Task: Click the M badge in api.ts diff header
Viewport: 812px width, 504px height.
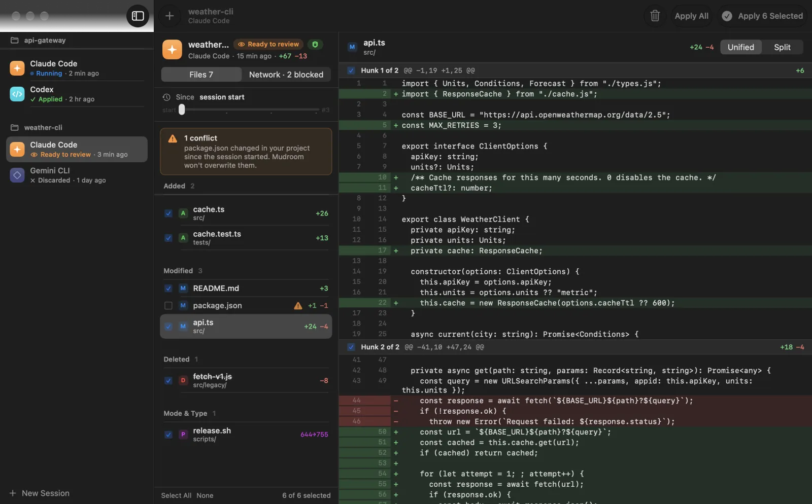Action: pyautogui.click(x=352, y=47)
